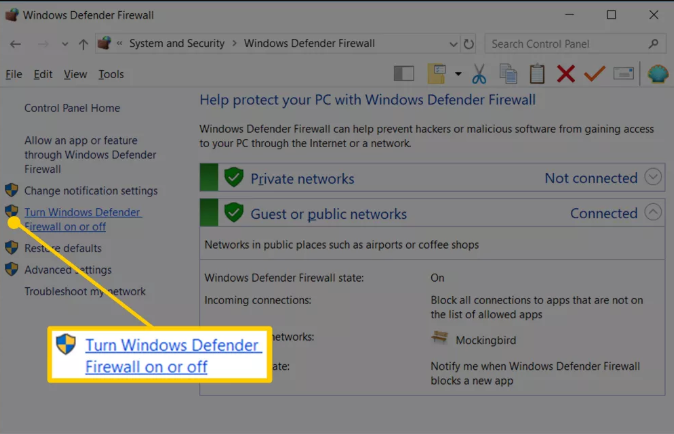Click the Copy toolbar icon
The height and width of the screenshot is (434, 674).
click(508, 73)
